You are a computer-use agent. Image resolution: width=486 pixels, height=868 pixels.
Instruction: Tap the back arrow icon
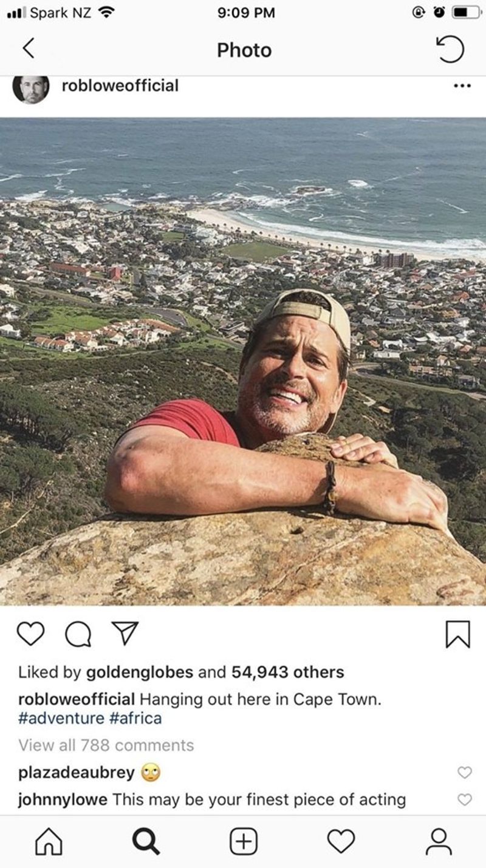point(28,49)
